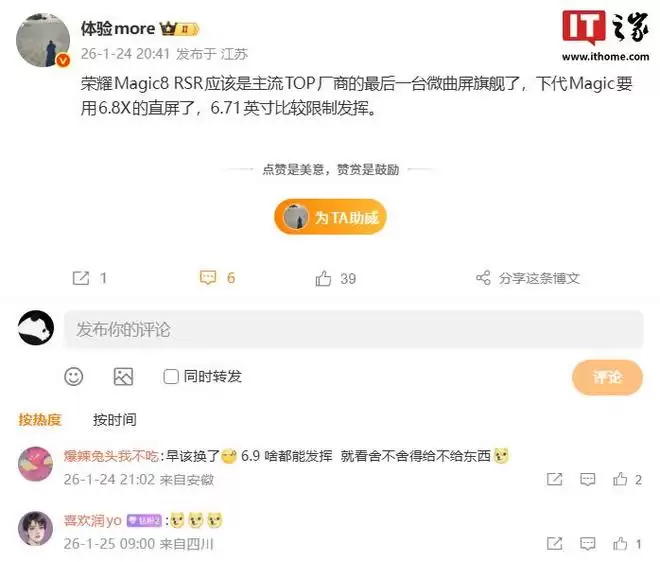Open the emoji picker smiley icon

point(74,376)
